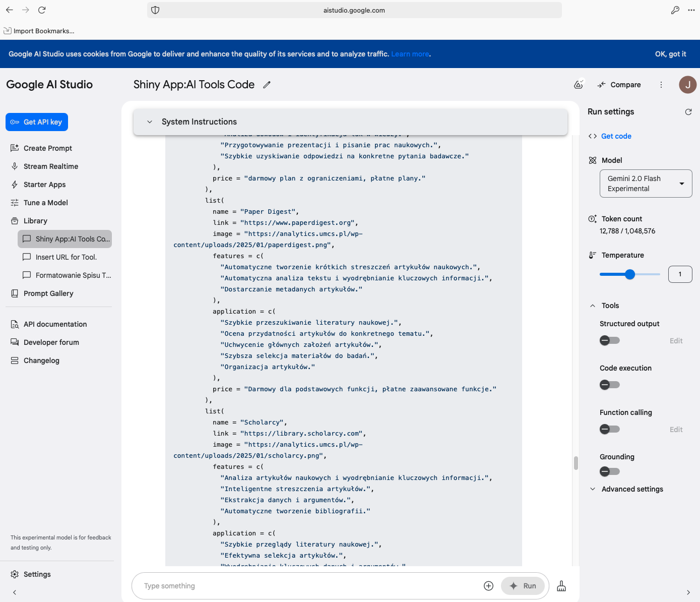Open the vertical three-dot more options menu
700x602 pixels.
click(661, 85)
